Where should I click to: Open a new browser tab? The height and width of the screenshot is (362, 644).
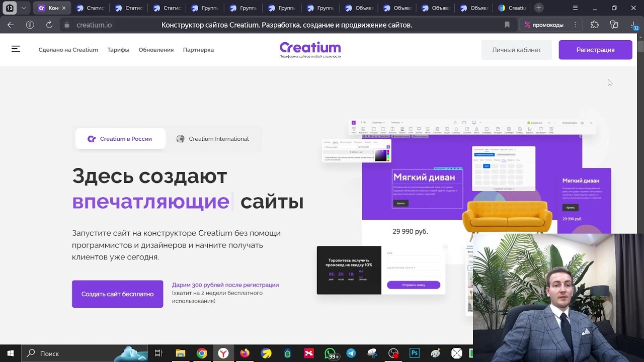[539, 8]
